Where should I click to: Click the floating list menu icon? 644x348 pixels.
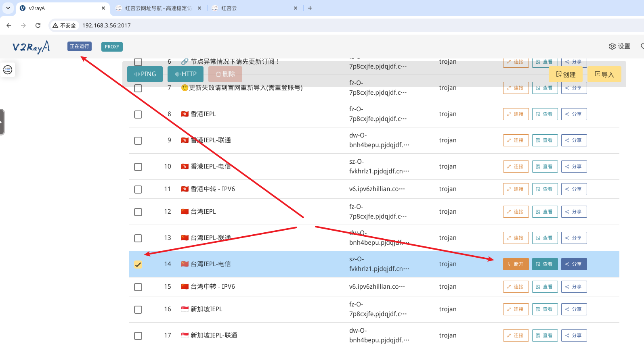click(8, 70)
